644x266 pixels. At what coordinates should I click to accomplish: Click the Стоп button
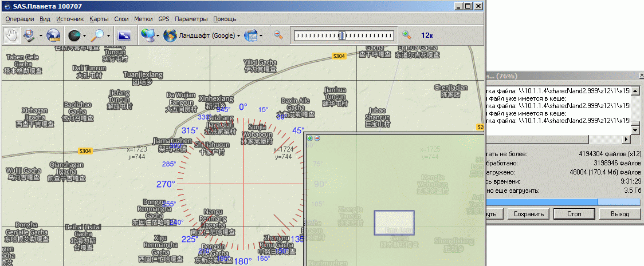[x=574, y=214]
